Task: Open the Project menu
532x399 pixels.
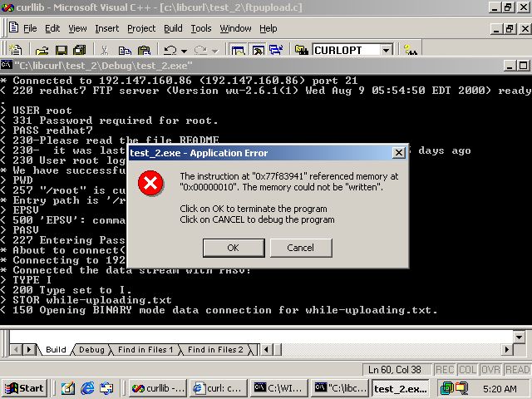Action: [x=141, y=28]
